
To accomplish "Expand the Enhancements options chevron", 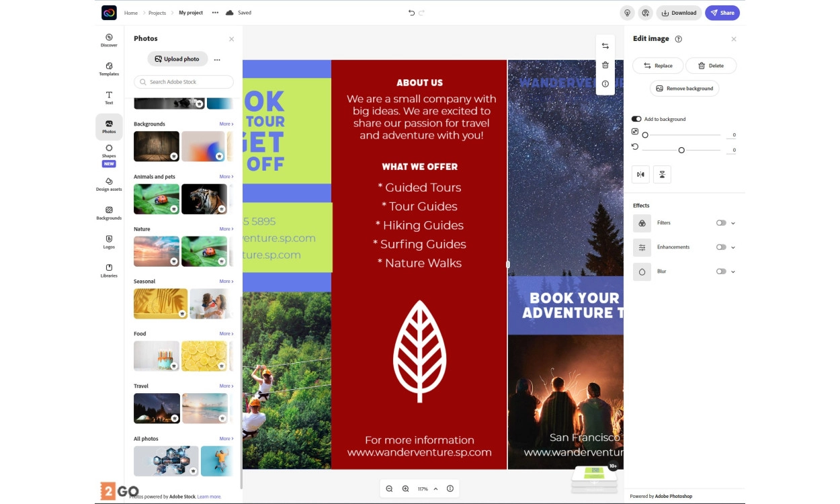I will point(733,247).
